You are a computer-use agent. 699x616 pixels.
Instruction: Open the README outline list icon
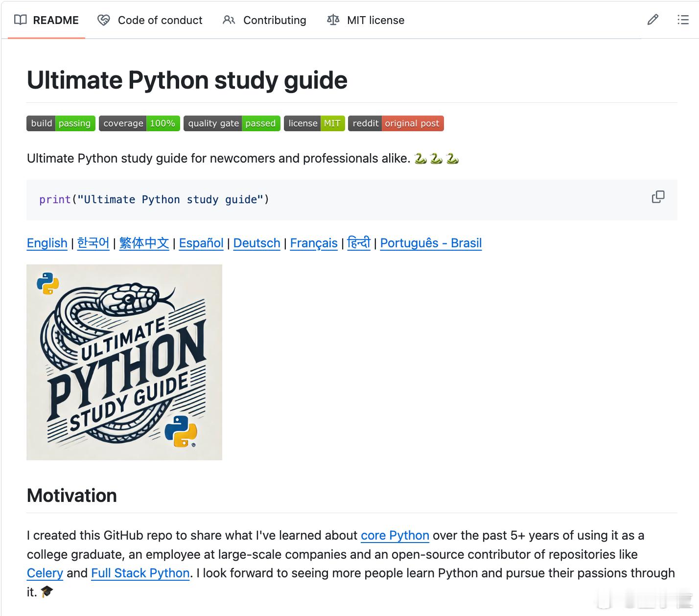682,20
